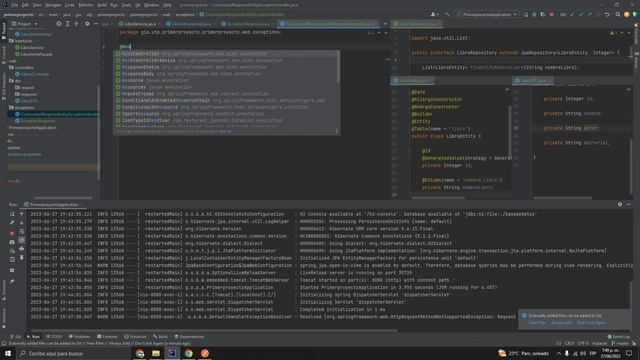The image size is (640, 360).
Task: Click the pin tab icon in Run panel
Action: coord(12,281)
